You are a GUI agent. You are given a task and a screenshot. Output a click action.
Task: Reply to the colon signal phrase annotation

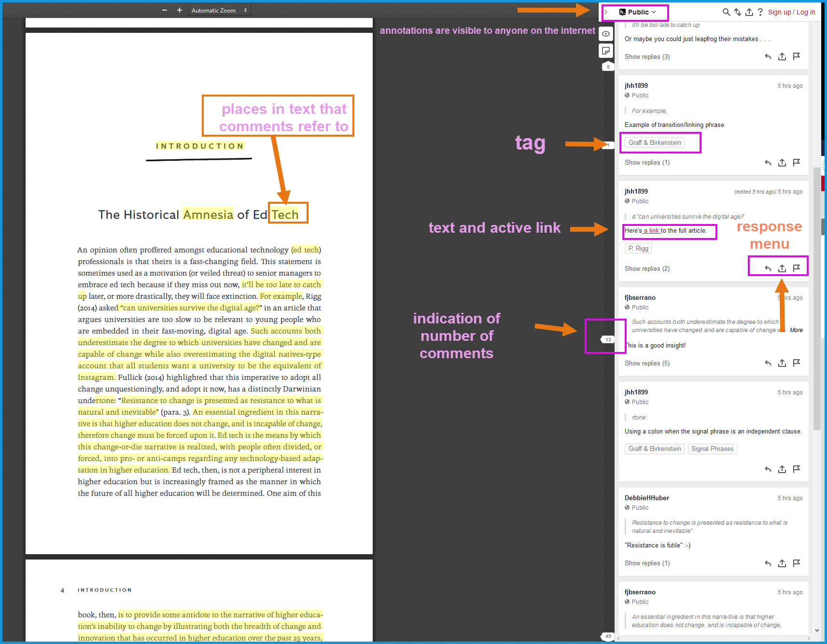[768, 469]
